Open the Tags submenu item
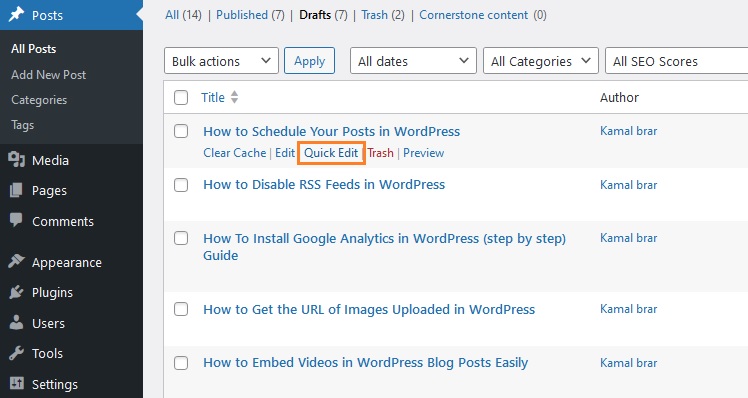The image size is (748, 398). (22, 125)
